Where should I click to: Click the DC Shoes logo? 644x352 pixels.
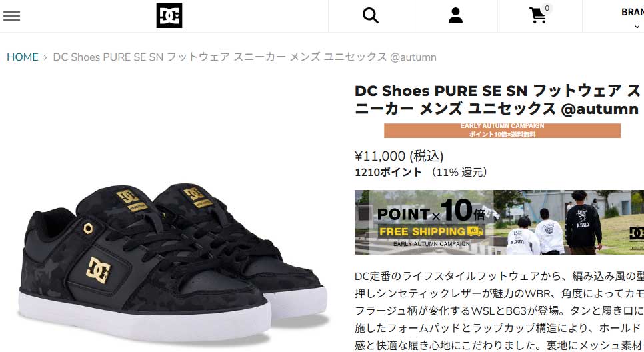pyautogui.click(x=169, y=15)
